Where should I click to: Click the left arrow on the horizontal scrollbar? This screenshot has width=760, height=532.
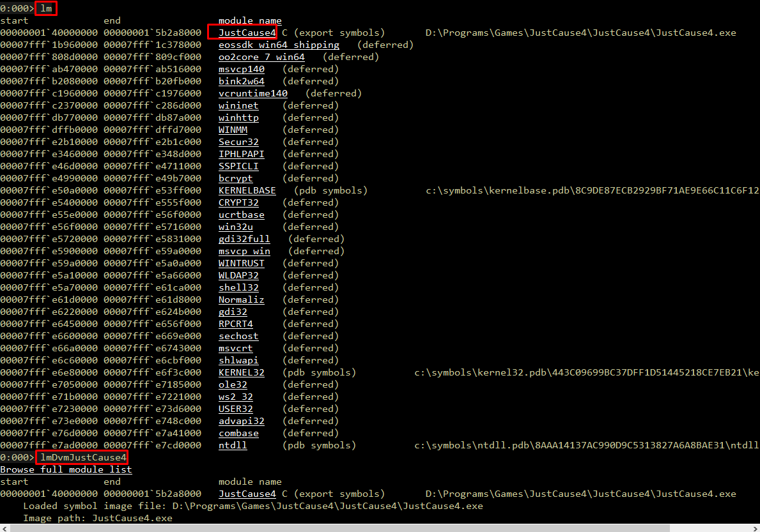(x=5, y=528)
